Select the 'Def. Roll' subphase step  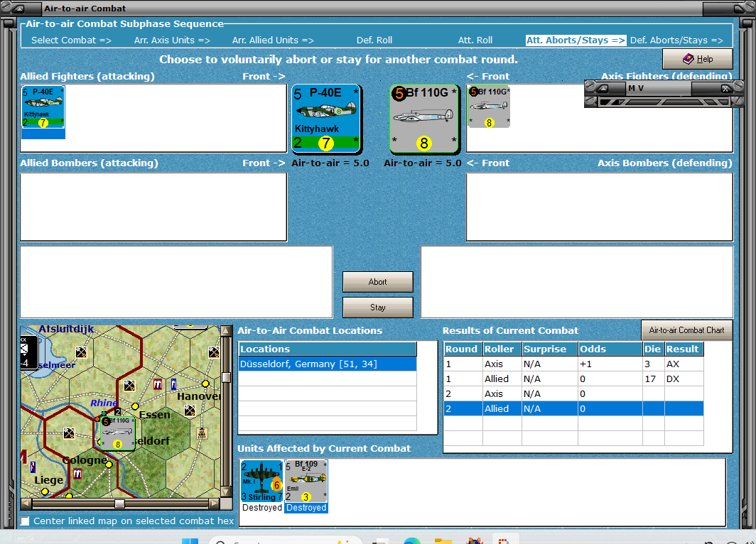pyautogui.click(x=374, y=40)
